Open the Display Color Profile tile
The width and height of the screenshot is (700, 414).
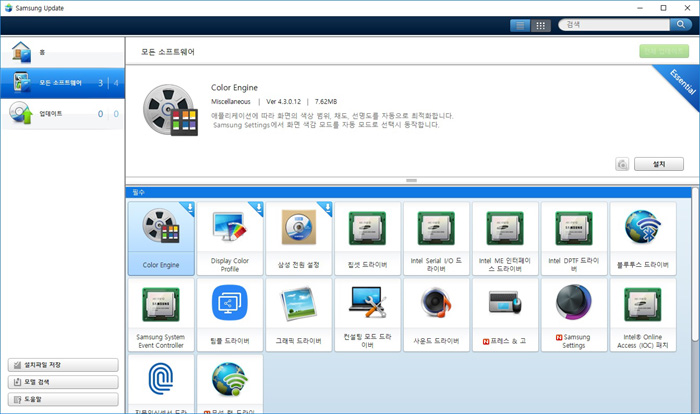tap(230, 238)
